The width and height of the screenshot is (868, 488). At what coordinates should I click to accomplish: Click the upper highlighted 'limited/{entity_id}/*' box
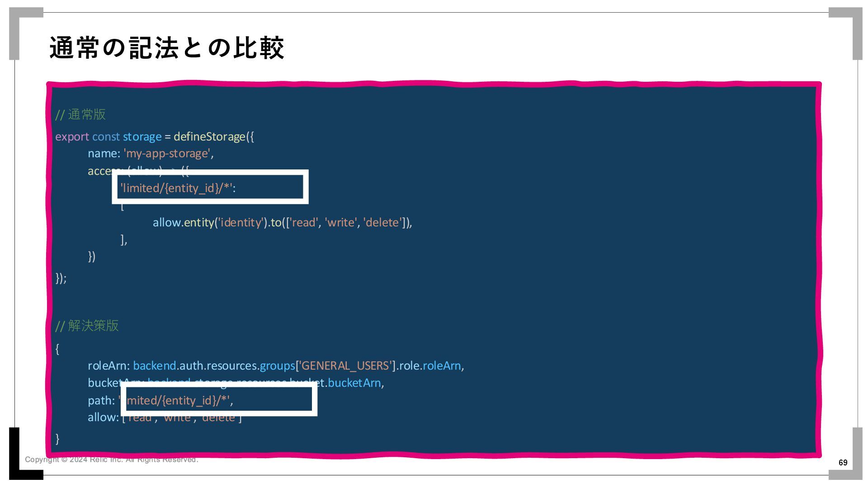coord(210,187)
